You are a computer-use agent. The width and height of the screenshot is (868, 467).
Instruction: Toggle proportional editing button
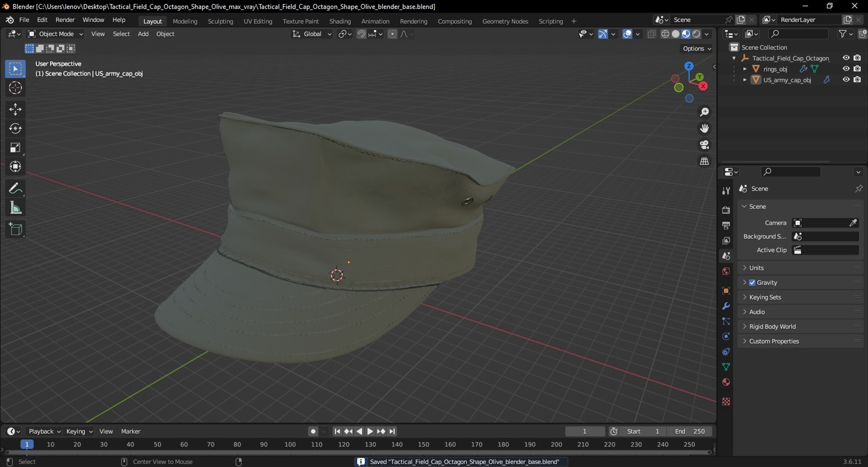point(392,34)
